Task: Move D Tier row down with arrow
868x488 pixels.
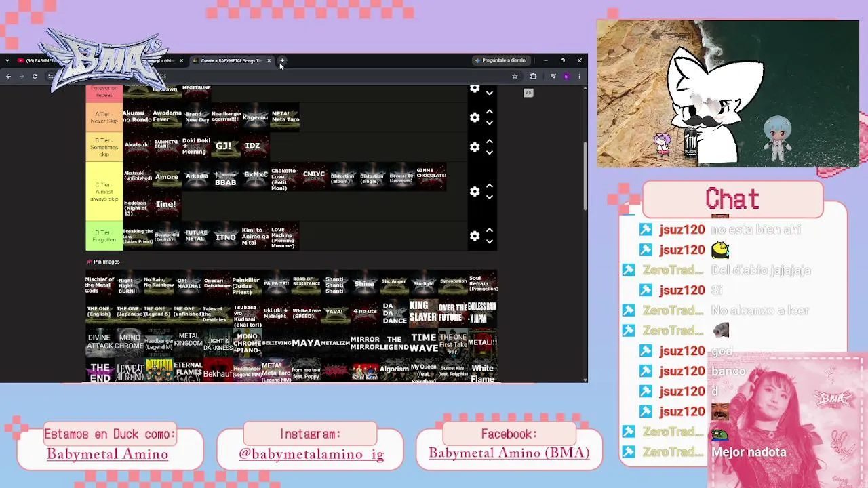Action: pos(490,241)
